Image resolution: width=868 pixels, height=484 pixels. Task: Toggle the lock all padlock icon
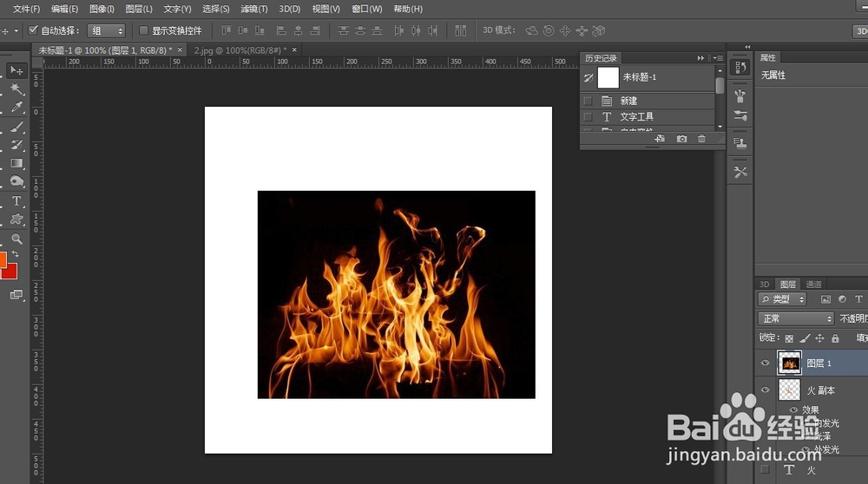(835, 338)
